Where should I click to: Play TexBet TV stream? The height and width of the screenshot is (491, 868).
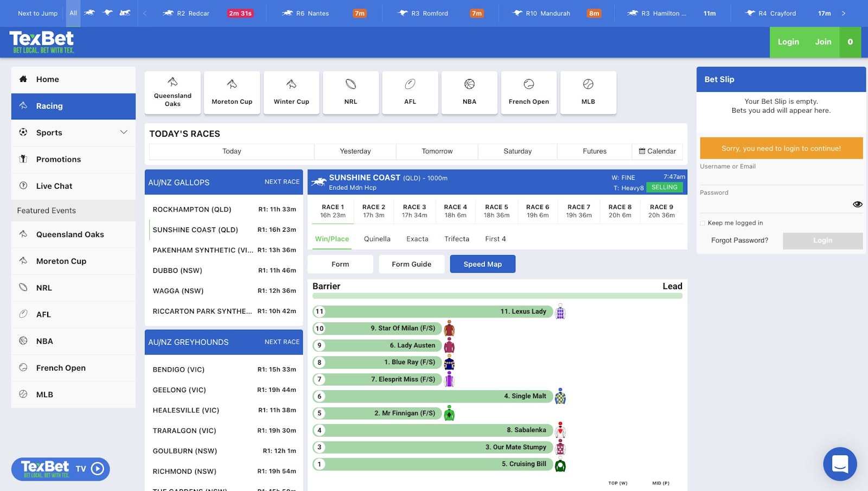pyautogui.click(x=98, y=469)
